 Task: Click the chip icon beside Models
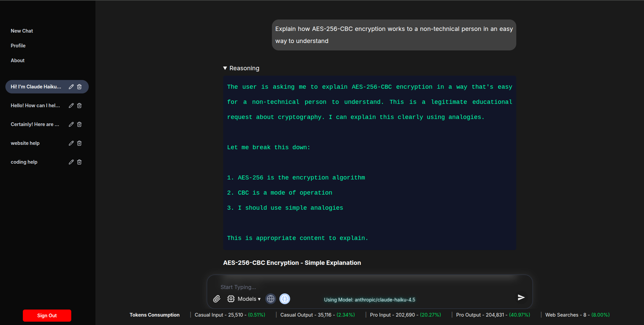pos(231,299)
